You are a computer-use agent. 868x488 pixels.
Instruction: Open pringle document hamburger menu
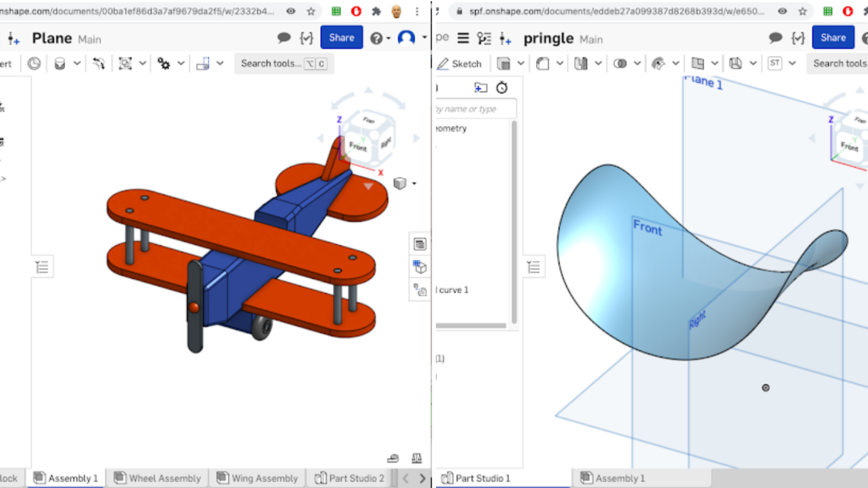point(463,38)
